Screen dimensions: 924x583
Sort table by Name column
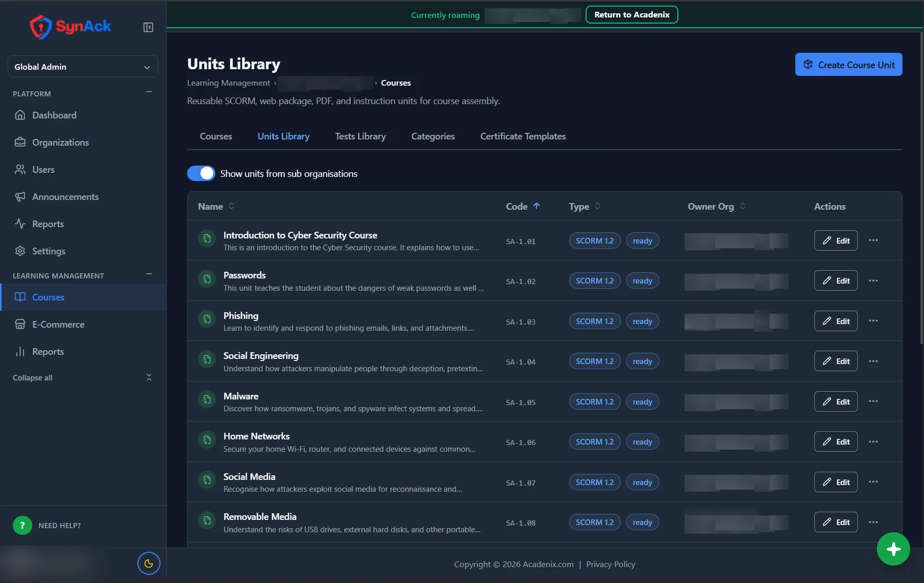click(x=216, y=206)
